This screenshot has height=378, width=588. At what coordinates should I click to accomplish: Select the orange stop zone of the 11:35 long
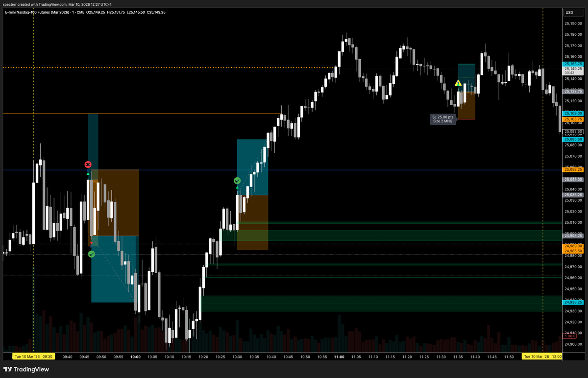click(466, 105)
